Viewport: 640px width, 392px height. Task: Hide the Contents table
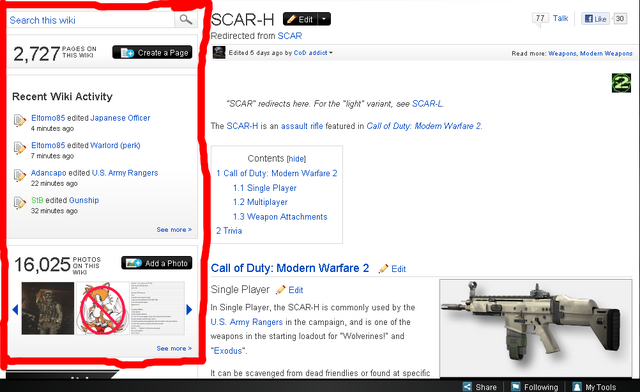(x=296, y=159)
